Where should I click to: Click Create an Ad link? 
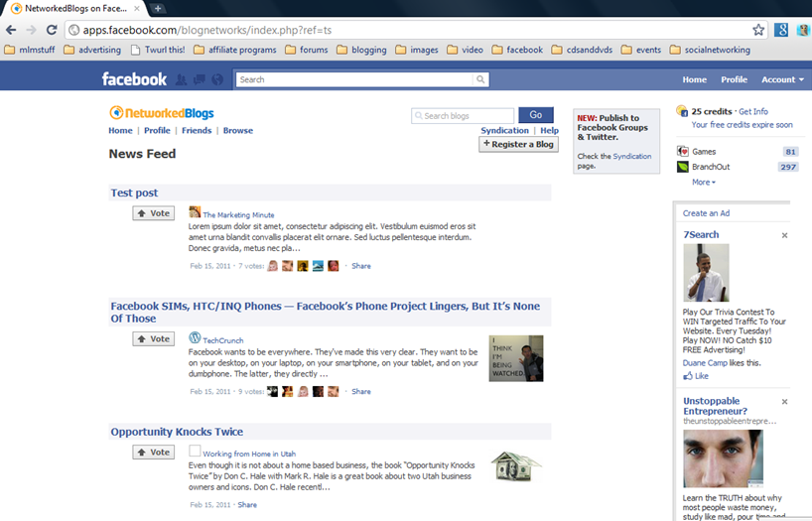point(706,213)
